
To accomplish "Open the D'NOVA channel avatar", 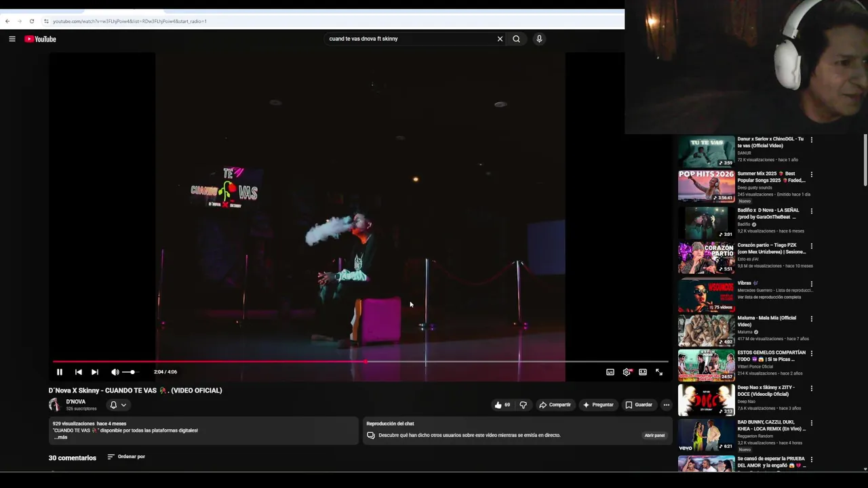I will (x=54, y=405).
